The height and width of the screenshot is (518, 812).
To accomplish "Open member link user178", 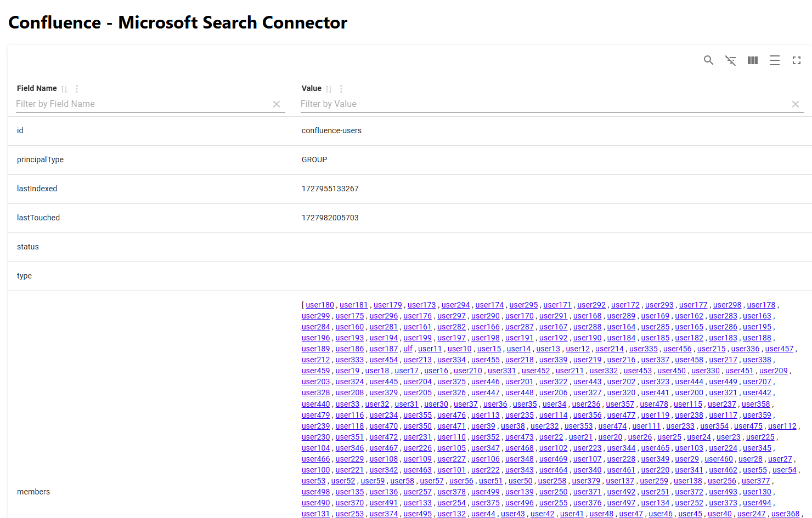I will pyautogui.click(x=761, y=305).
